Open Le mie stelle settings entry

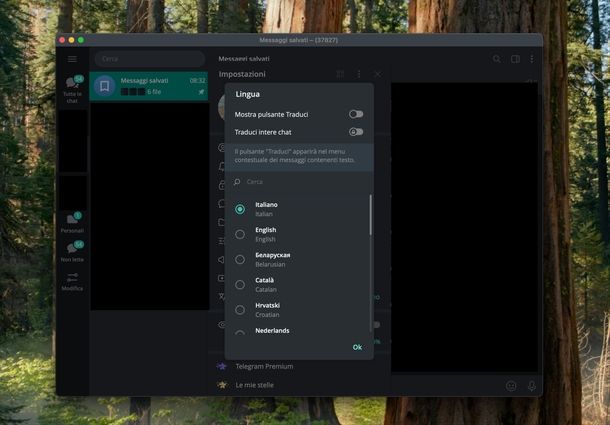coord(299,385)
